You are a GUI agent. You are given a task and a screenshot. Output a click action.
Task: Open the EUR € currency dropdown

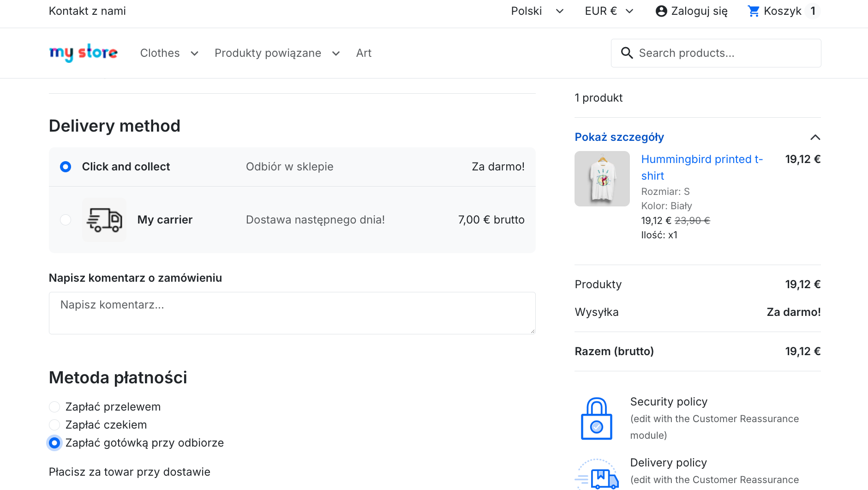pos(609,11)
